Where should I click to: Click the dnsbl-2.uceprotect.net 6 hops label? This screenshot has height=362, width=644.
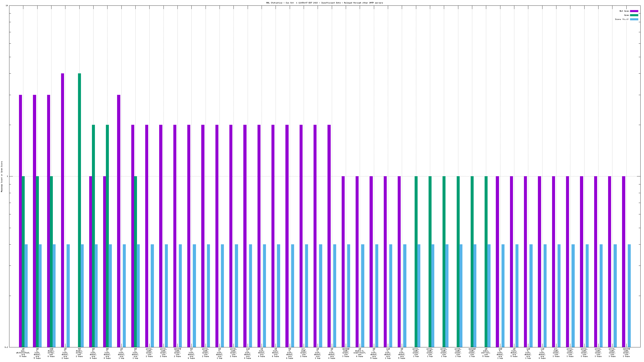360,352
